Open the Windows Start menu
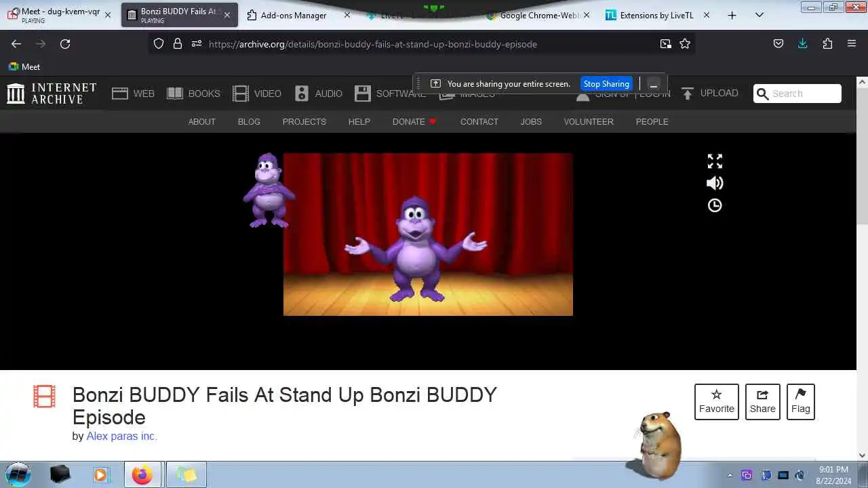868x488 pixels. (18, 474)
